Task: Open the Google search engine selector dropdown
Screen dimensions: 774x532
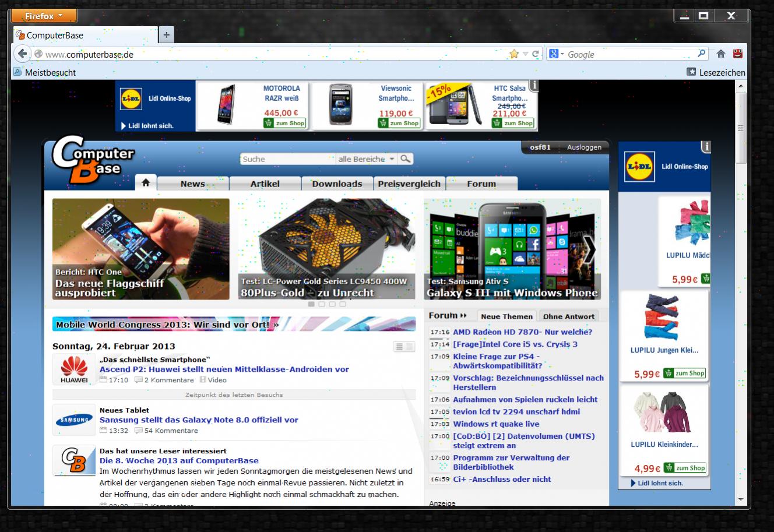Action: tap(557, 54)
